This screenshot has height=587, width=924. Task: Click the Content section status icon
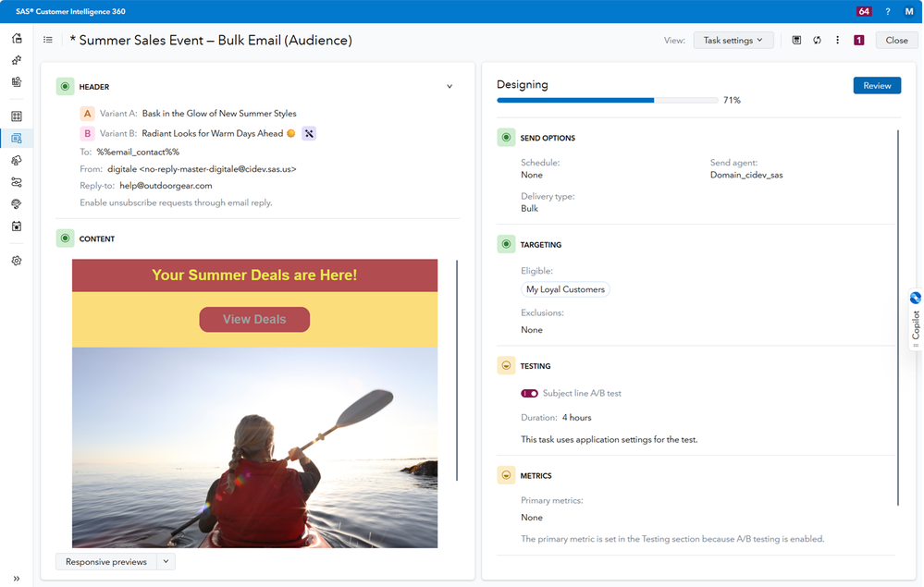point(66,238)
